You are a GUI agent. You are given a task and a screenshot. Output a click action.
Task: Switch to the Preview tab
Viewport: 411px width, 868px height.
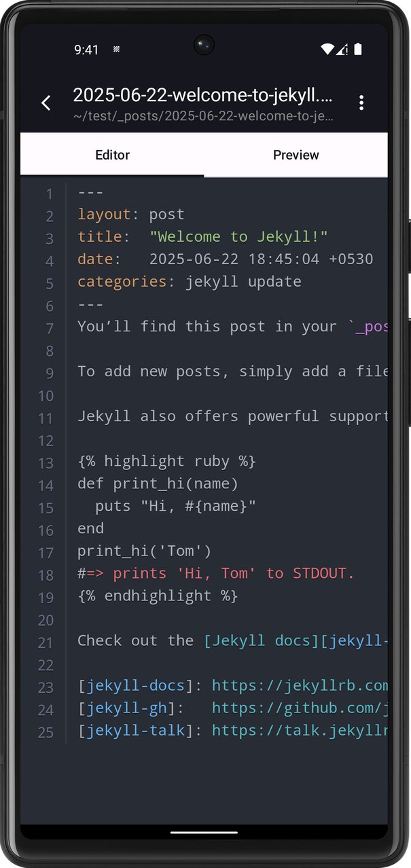click(296, 155)
